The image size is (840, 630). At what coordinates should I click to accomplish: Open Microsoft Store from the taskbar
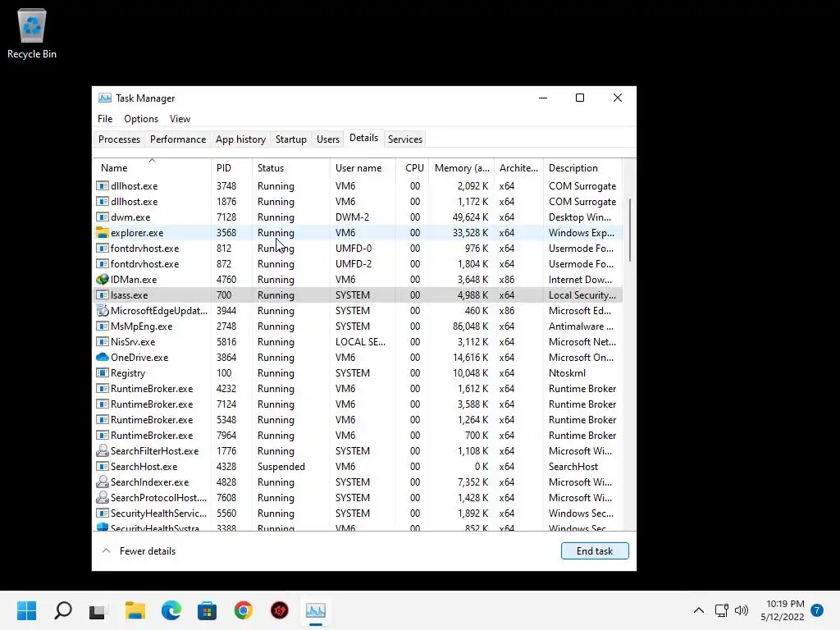(208, 610)
